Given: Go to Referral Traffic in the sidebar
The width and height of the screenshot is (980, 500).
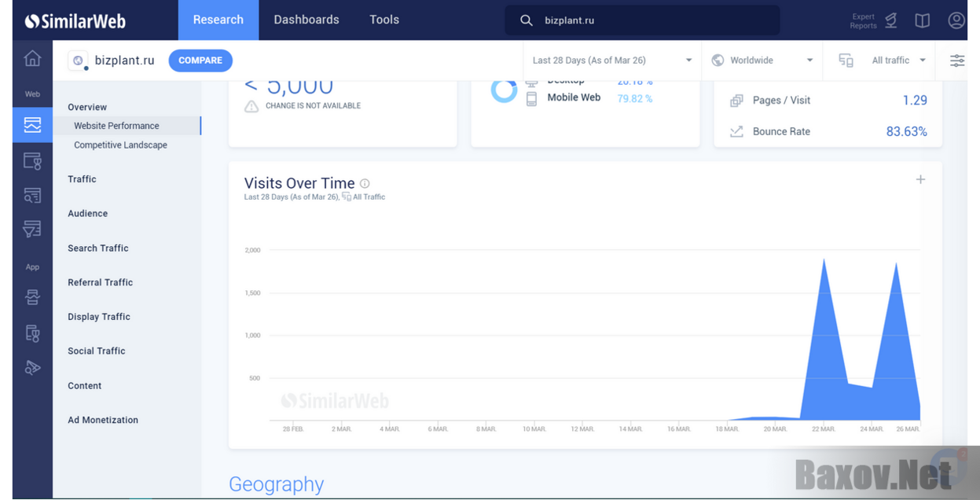Looking at the screenshot, I should coord(101,282).
